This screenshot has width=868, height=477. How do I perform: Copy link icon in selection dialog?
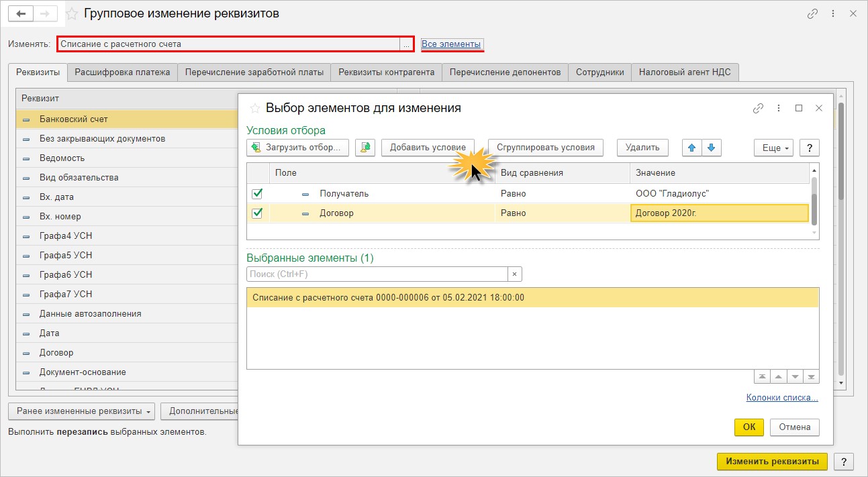(759, 107)
